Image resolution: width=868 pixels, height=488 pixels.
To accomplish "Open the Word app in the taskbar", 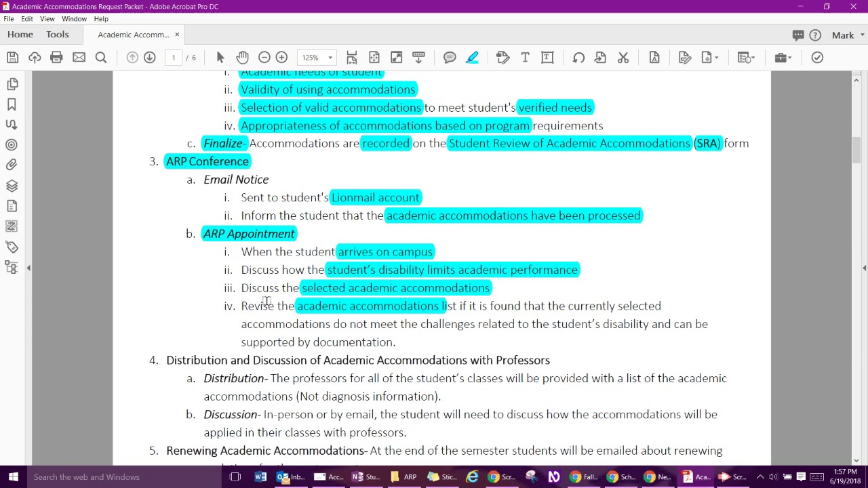I will 260,477.
